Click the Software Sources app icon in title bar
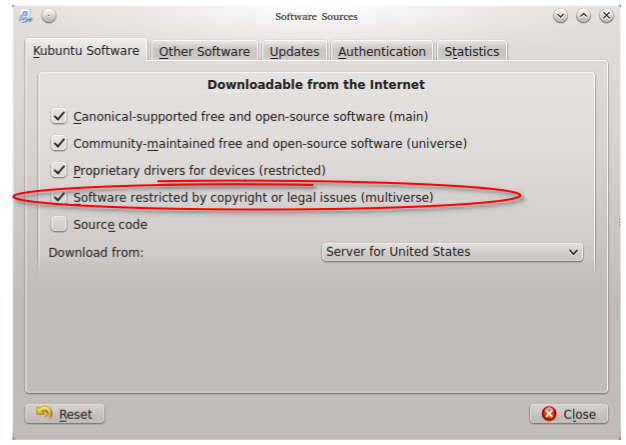626x445 pixels. coord(25,16)
